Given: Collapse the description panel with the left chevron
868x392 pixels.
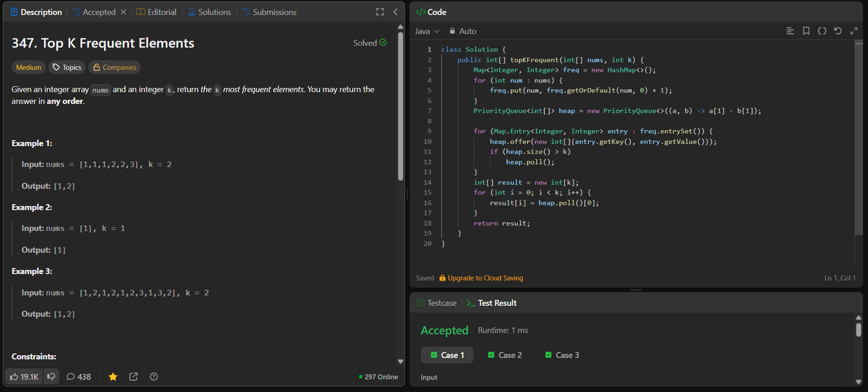Looking at the screenshot, I should 395,12.
